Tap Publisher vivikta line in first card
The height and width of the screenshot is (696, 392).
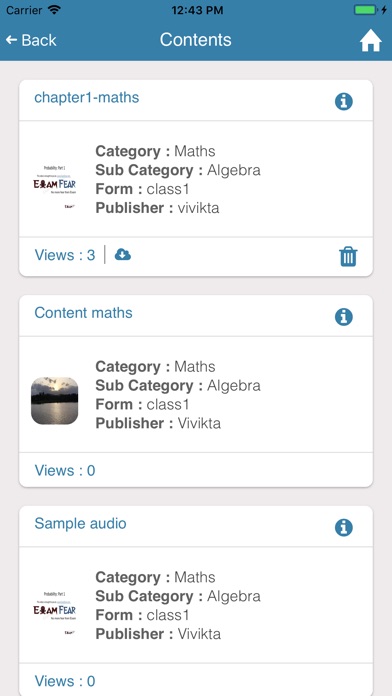pos(157,208)
